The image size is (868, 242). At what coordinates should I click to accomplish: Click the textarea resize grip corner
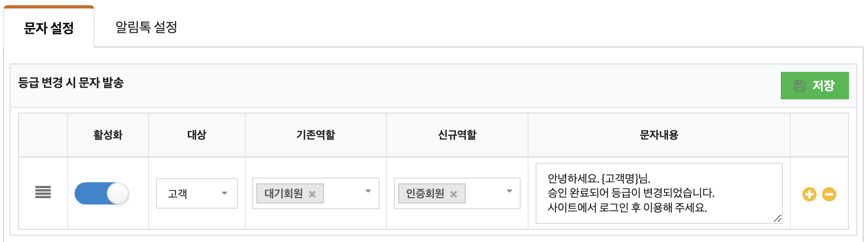(777, 218)
